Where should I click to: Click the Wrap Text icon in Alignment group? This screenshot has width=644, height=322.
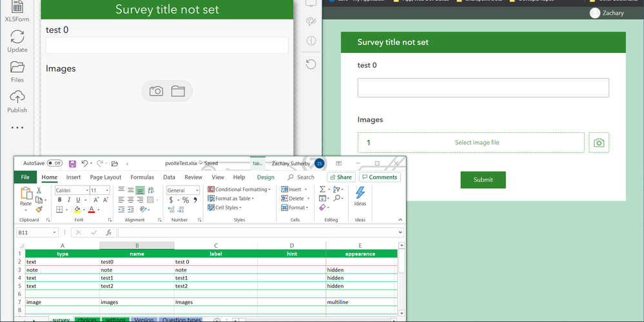151,190
